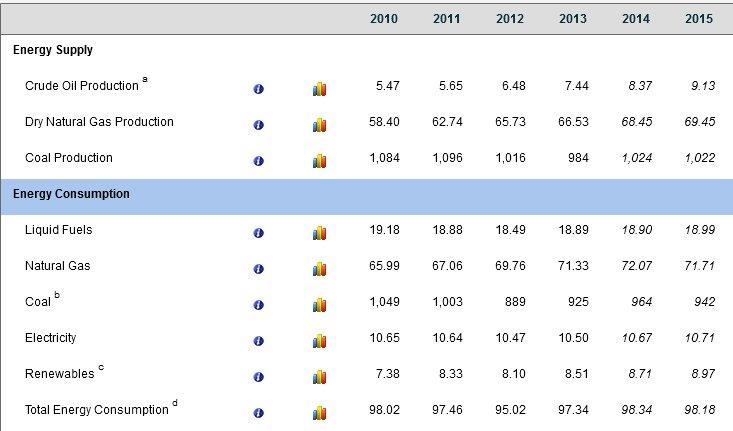The width and height of the screenshot is (733, 431).
Task: Click the Energy Supply section heading
Action: (x=53, y=50)
